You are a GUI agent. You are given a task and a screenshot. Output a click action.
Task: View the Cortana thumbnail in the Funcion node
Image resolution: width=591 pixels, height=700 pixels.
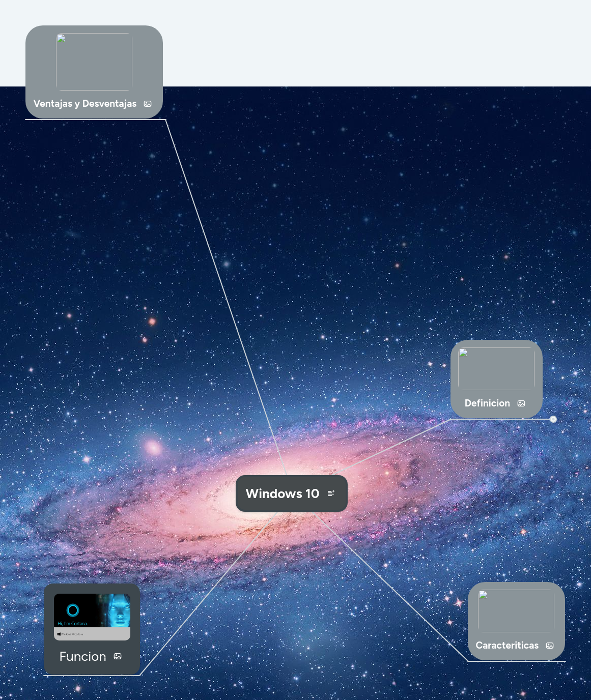pyautogui.click(x=92, y=617)
